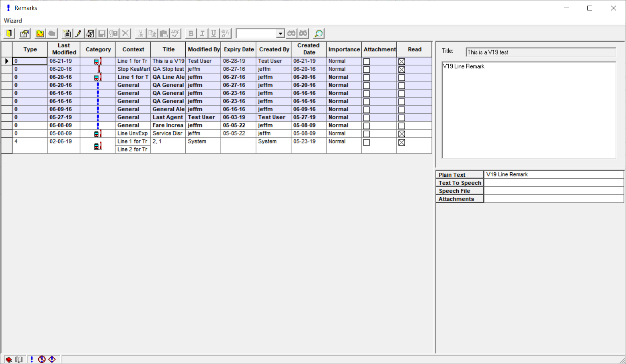
Task: Click the spell check icon
Action: [176, 33]
